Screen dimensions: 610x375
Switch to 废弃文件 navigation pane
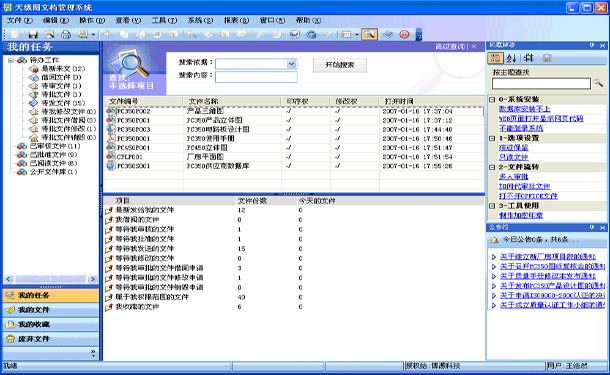[51, 339]
